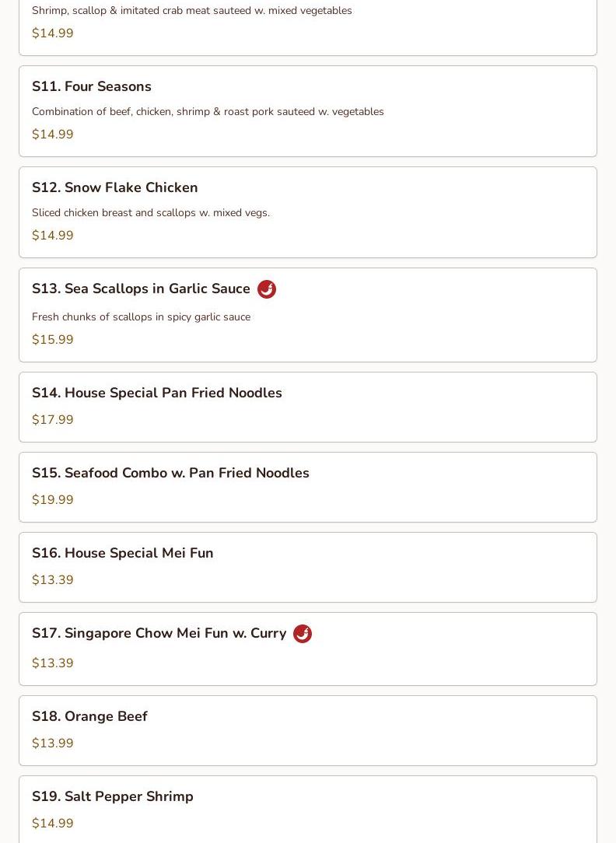Choose S17. Singapore Chow Mei Fun w. Curry title
The image size is (616, 843).
[x=159, y=633]
